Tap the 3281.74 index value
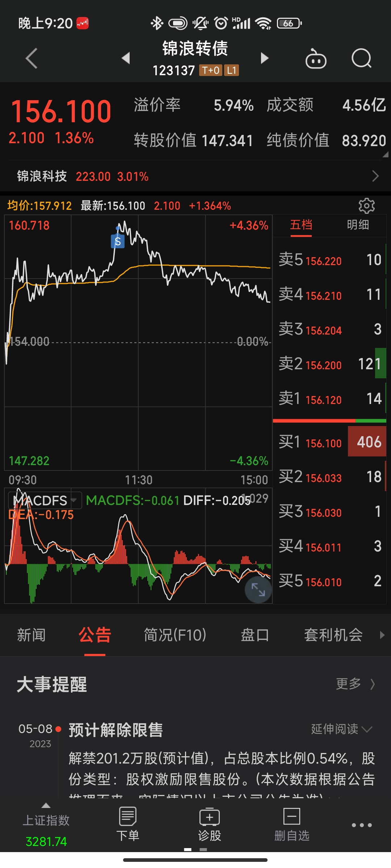The height and width of the screenshot is (868, 391). pyautogui.click(x=46, y=842)
